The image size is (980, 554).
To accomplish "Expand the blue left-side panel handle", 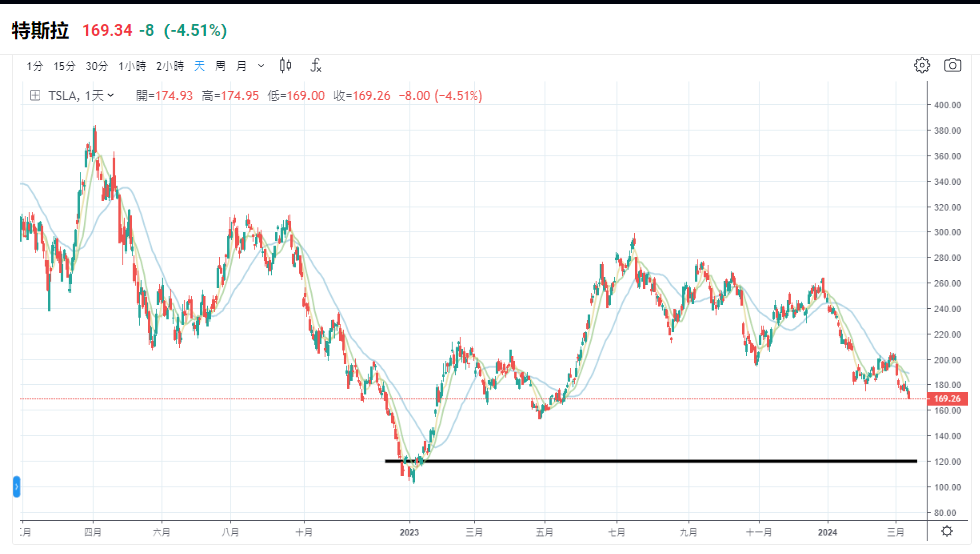I will [17, 486].
